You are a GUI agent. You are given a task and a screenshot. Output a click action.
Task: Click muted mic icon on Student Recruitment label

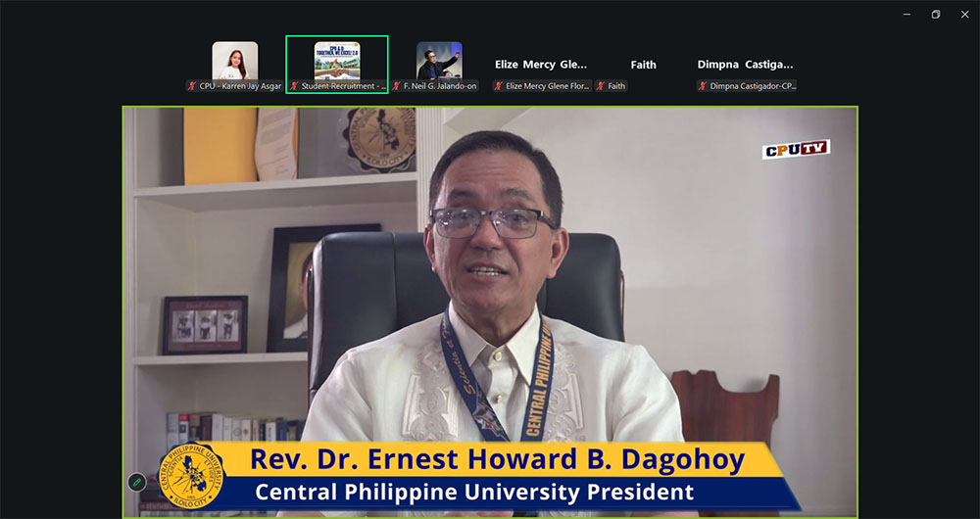[x=294, y=86]
